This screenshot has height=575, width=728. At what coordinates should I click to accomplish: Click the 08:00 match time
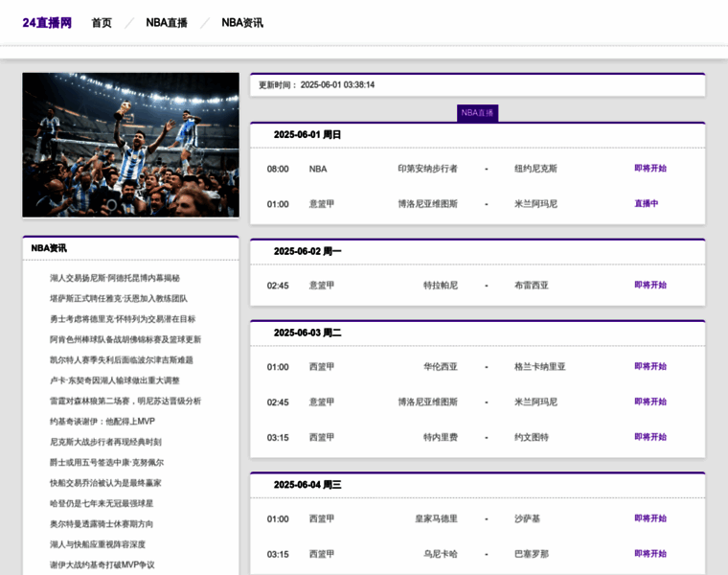click(x=278, y=169)
